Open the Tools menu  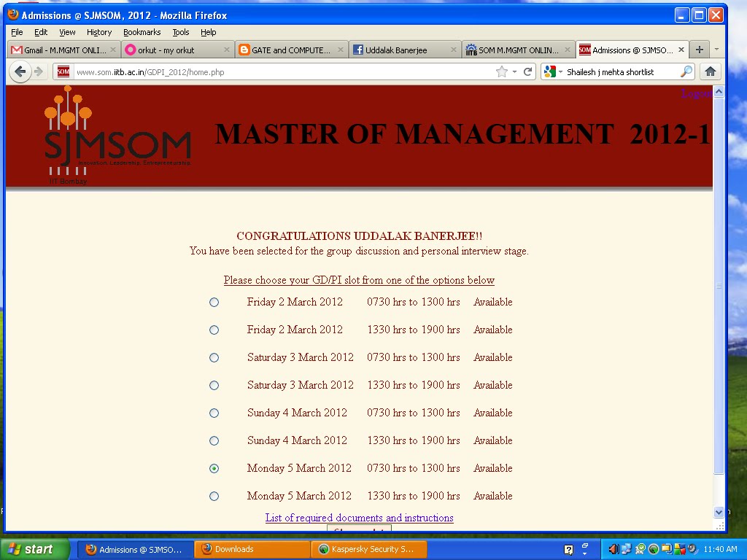pyautogui.click(x=181, y=32)
